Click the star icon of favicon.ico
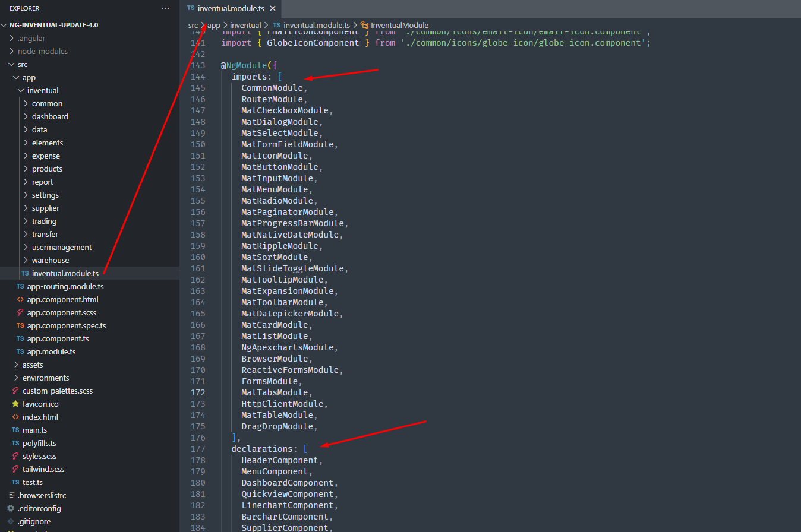Image resolution: width=801 pixels, height=532 pixels. [15, 404]
